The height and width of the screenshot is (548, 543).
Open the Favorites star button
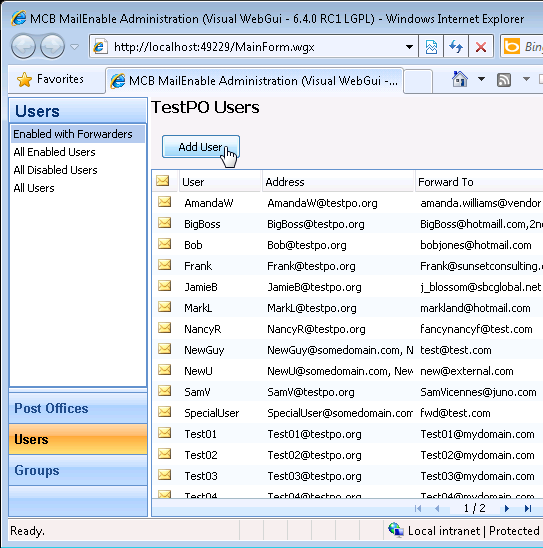[x=50, y=79]
